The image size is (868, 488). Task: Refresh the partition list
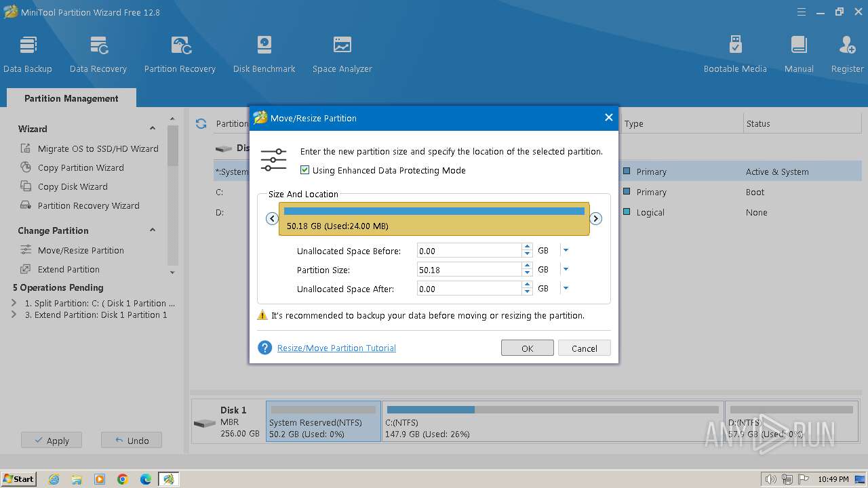coord(201,123)
